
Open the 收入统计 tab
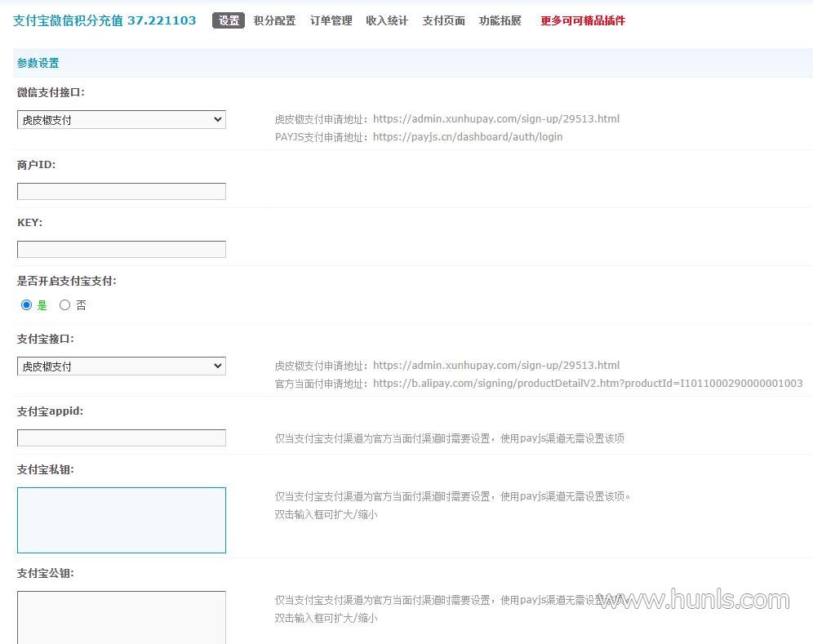[387, 20]
